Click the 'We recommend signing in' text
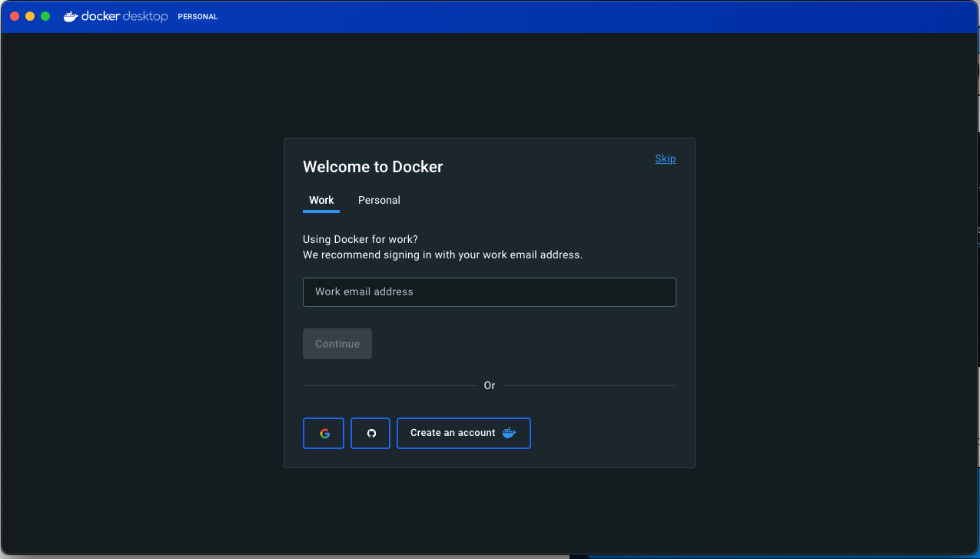The height and width of the screenshot is (559, 980). [443, 255]
